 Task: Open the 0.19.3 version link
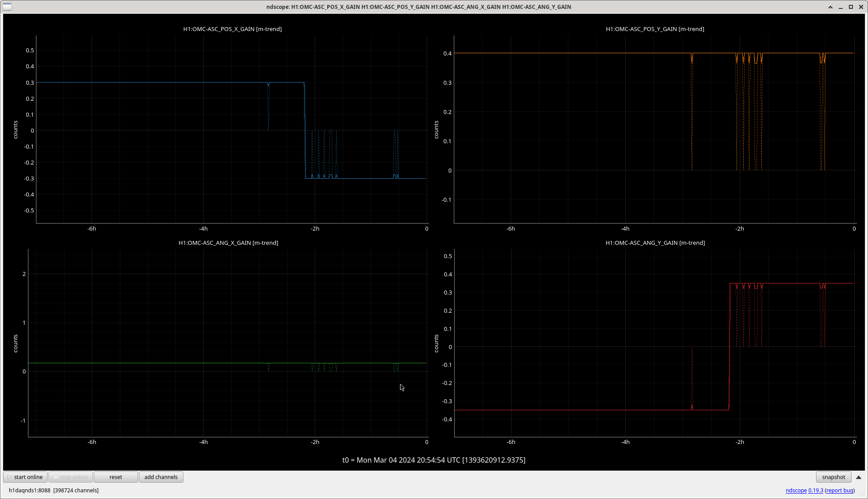[816, 490]
